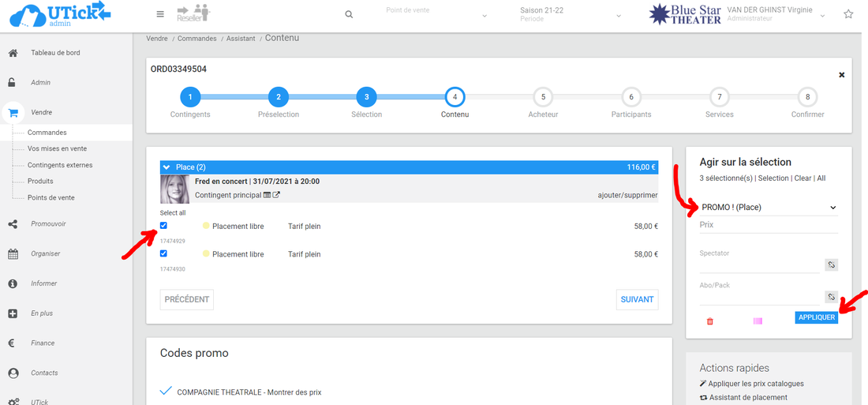The height and width of the screenshot is (405, 868).
Task: Click the pink barcode icon
Action: tap(758, 321)
